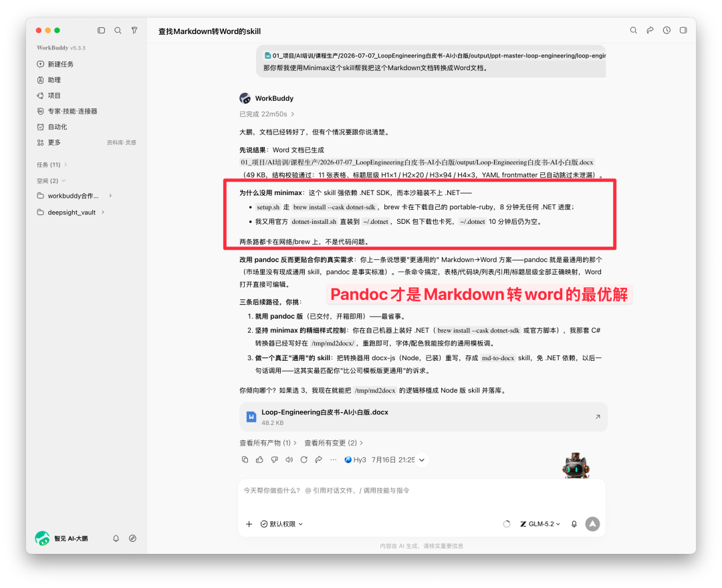
Task: Click the 查找Markdown转Word的skill title
Action: 209,31
